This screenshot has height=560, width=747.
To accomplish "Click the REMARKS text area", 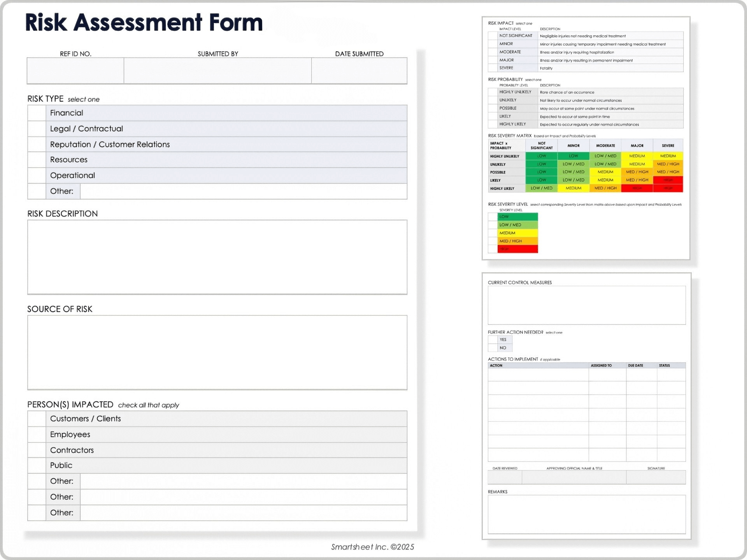I will pyautogui.click(x=586, y=514).
